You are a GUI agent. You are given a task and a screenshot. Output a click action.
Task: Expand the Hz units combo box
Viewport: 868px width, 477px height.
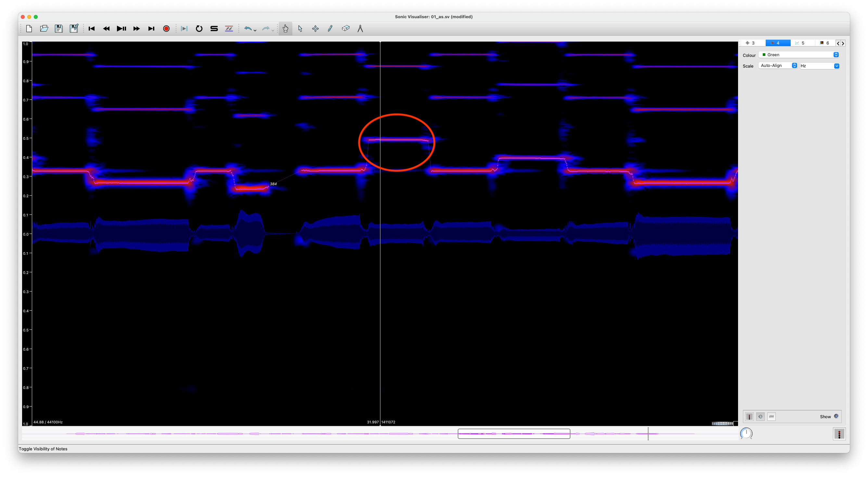pyautogui.click(x=819, y=66)
